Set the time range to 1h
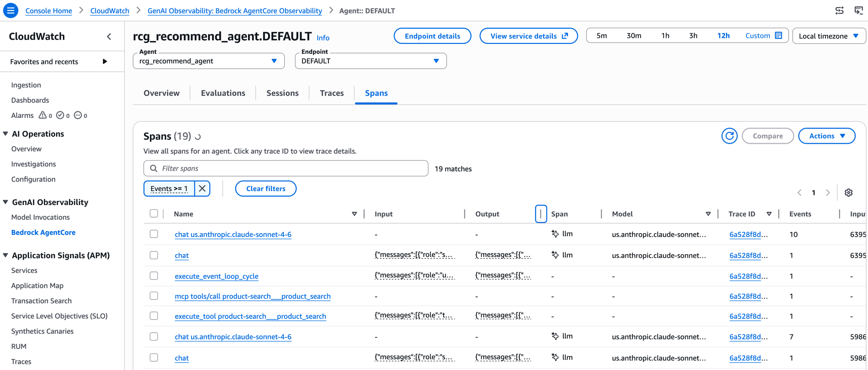868x370 pixels. pos(665,36)
